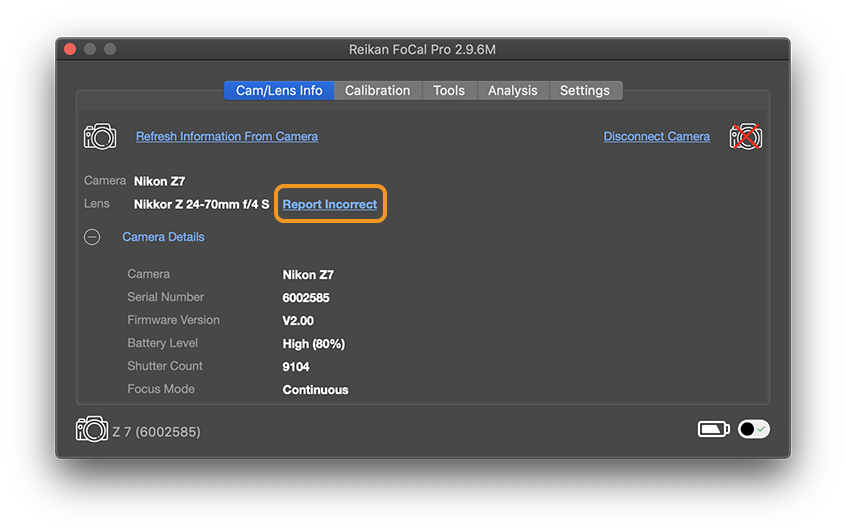Click the status bar text Z 7 (6002585)
846x532 pixels.
click(x=156, y=432)
